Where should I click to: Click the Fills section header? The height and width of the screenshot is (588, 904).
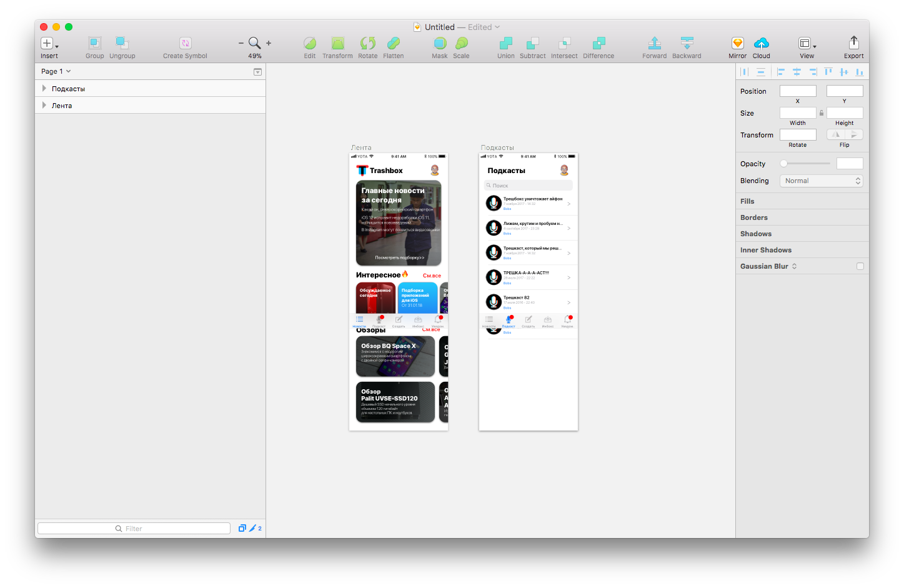(x=747, y=201)
